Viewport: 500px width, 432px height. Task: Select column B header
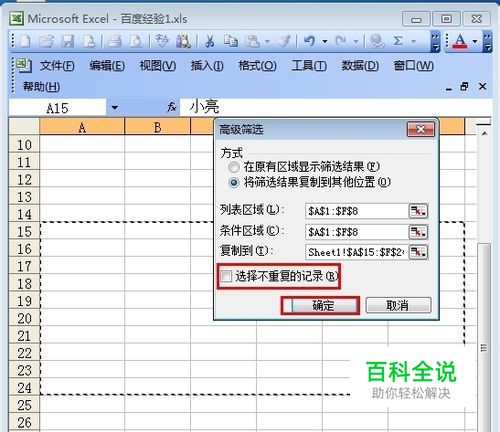(157, 127)
